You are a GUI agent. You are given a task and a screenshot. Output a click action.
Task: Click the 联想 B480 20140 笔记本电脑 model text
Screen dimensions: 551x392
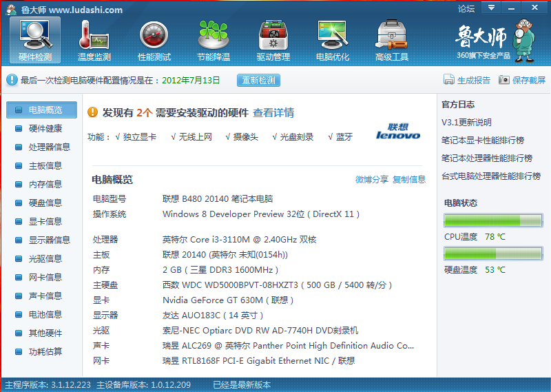tap(218, 199)
